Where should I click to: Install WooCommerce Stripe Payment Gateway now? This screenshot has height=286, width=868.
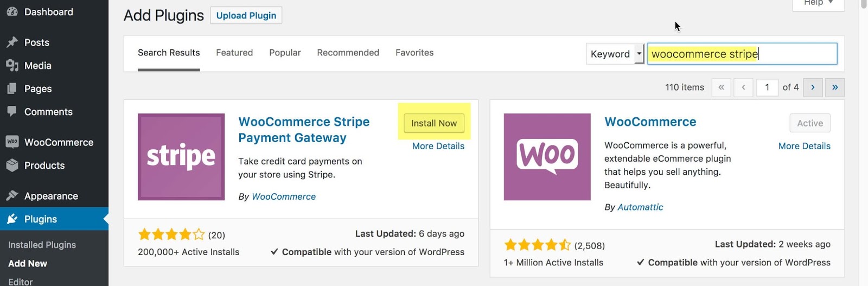pos(434,123)
